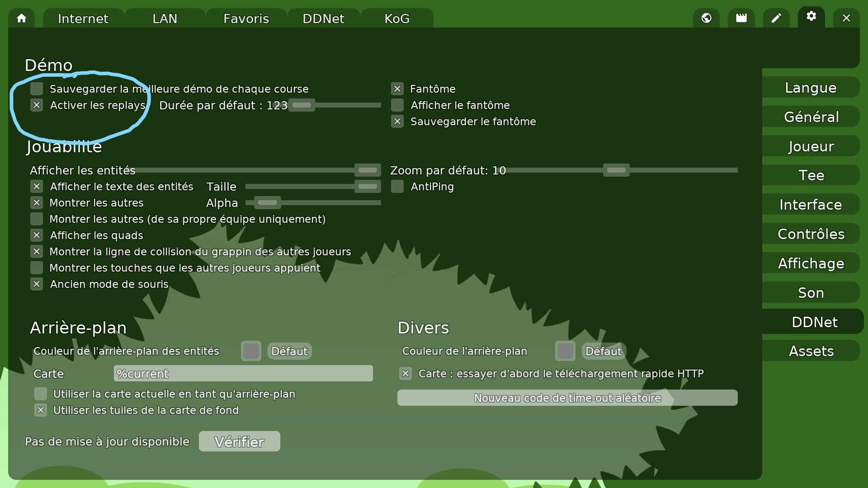Screen dimensions: 868x488
Task: Uncheck 'Ancien mode de souris'
Action: tap(37, 284)
